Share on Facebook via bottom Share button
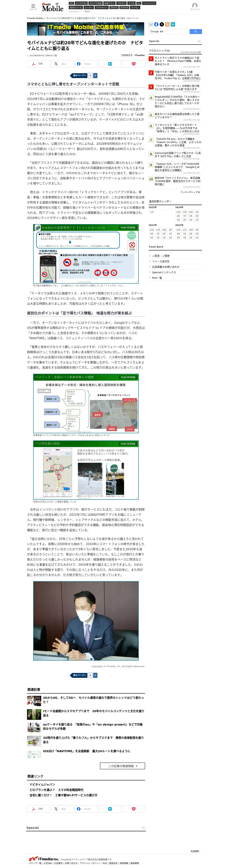Image resolution: width=228 pixels, height=868 pixels. 86,809
